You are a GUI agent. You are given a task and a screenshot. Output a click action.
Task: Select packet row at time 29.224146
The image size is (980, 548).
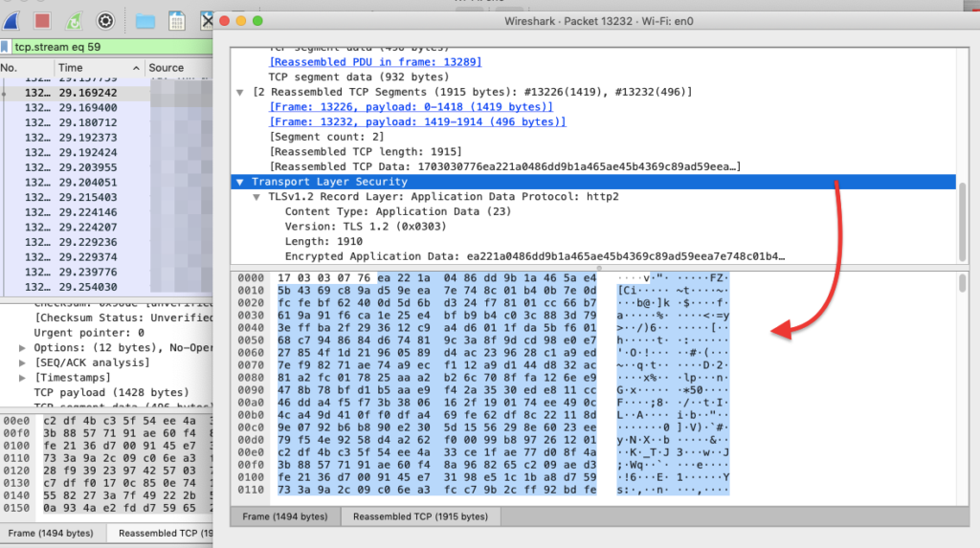(x=106, y=212)
